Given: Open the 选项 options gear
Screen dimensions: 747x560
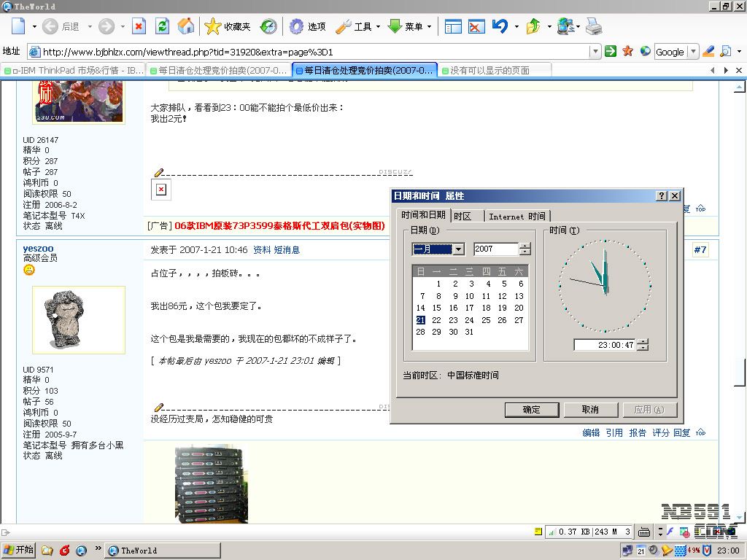Looking at the screenshot, I should coord(307,27).
